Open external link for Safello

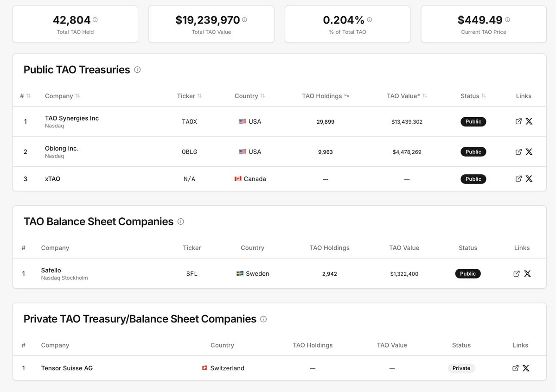pyautogui.click(x=517, y=274)
